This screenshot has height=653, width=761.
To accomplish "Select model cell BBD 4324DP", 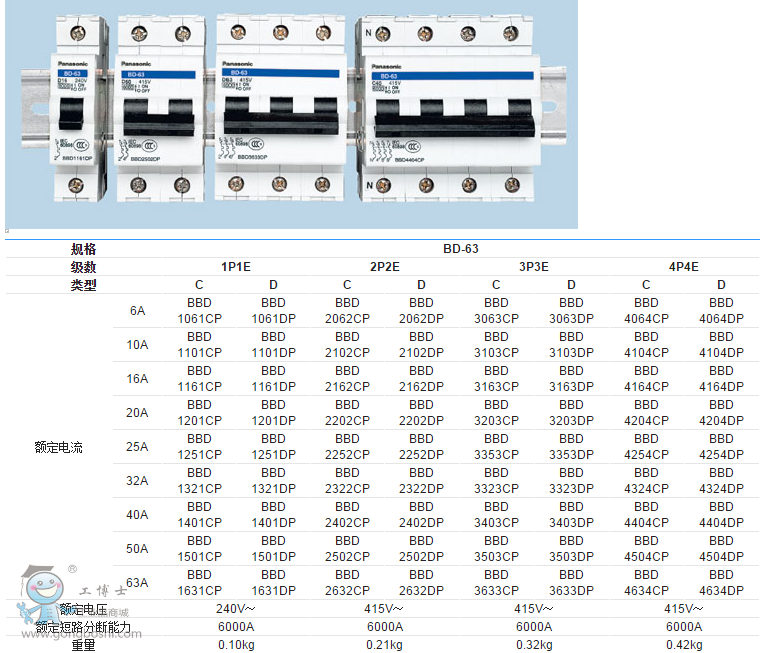I will pos(721,481).
